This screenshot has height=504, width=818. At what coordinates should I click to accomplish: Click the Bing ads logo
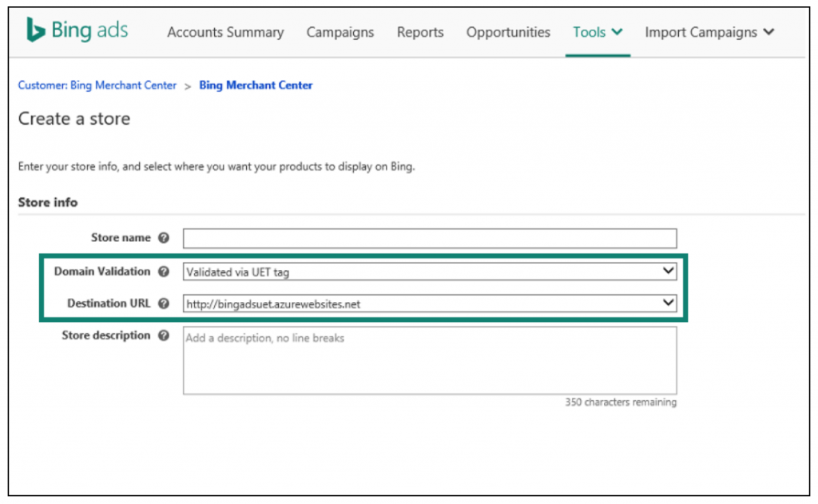[x=77, y=31]
